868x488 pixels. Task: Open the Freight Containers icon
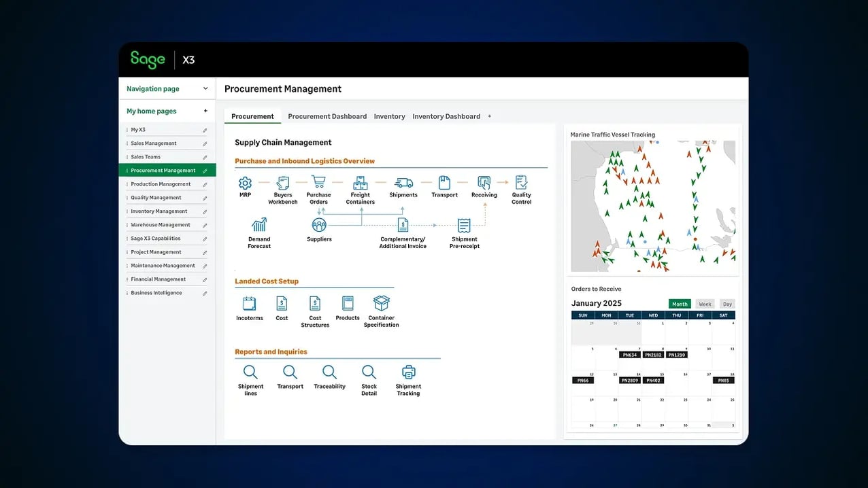tap(360, 184)
